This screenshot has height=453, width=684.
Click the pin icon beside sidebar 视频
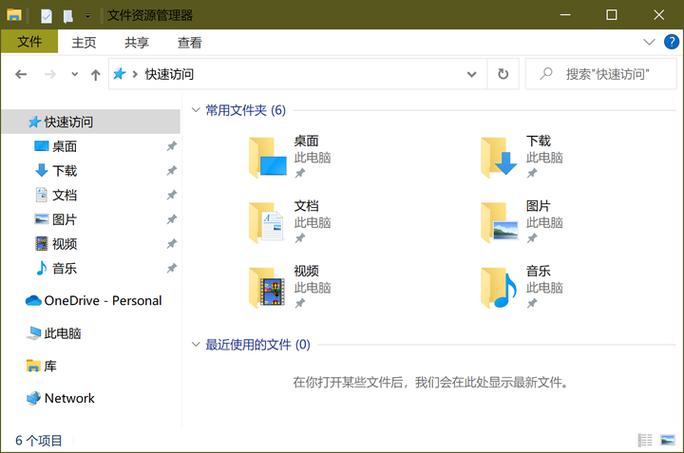click(172, 244)
